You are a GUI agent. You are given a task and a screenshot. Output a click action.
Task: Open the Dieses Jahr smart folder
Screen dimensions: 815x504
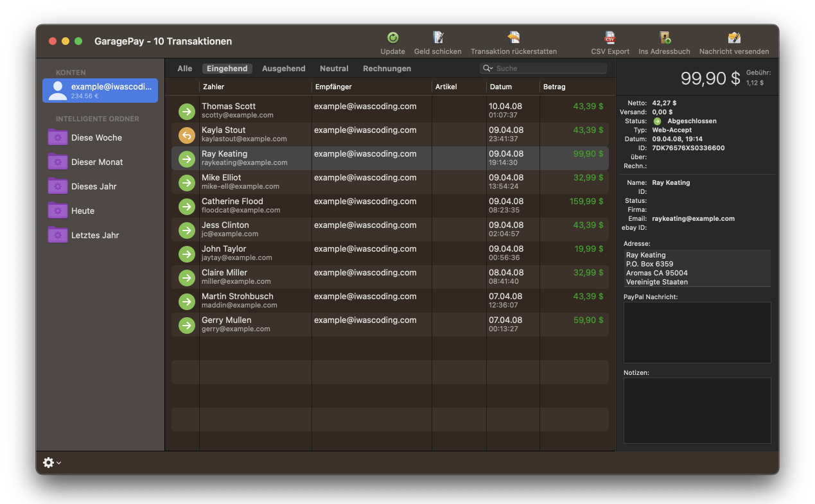pyautogui.click(x=94, y=186)
